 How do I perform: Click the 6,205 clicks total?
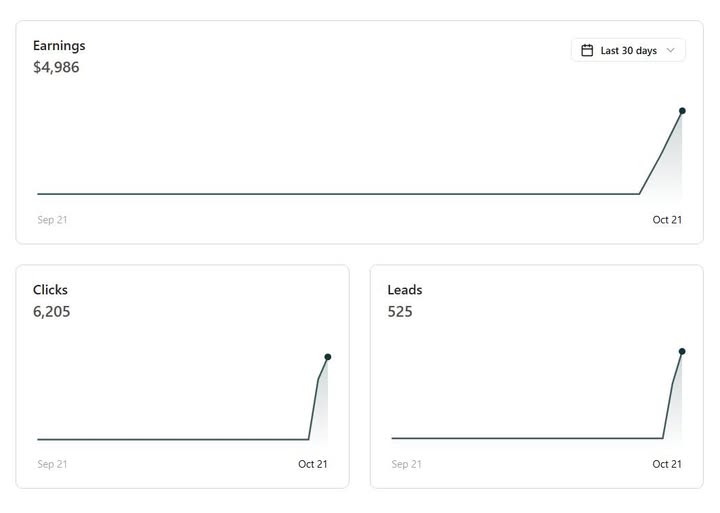coord(52,311)
